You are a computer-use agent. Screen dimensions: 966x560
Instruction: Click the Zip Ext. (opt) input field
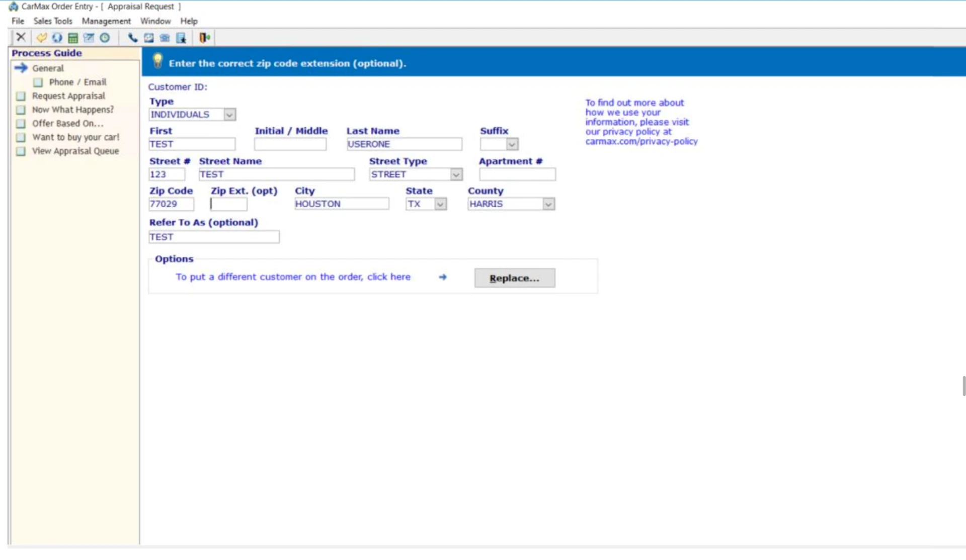tap(228, 204)
